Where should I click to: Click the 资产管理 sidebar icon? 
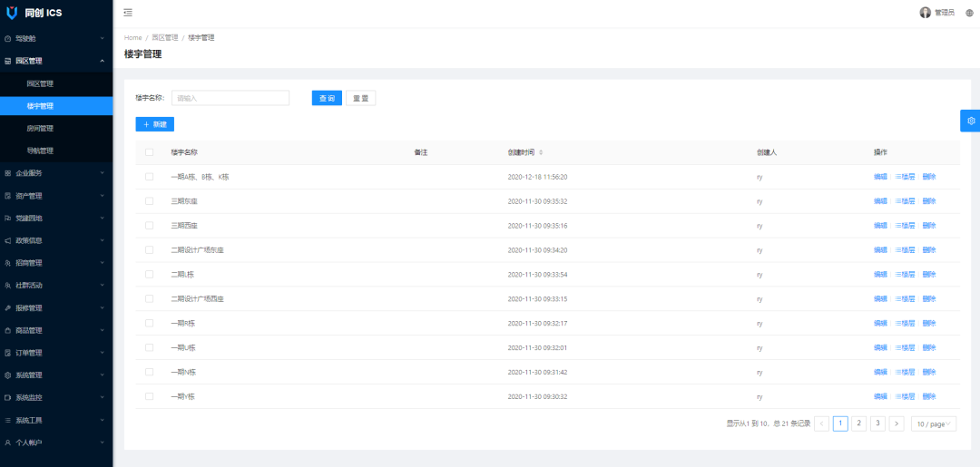[x=7, y=196]
